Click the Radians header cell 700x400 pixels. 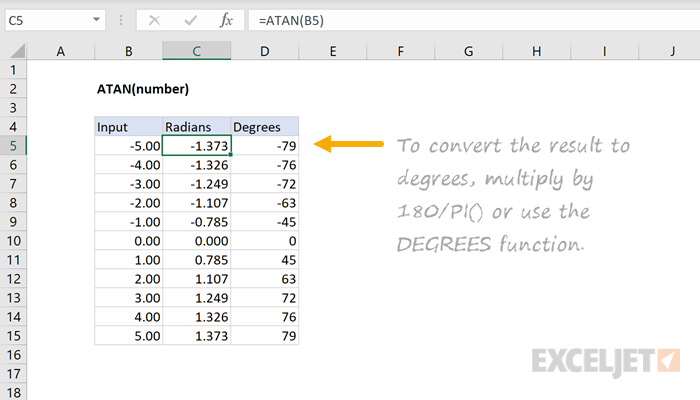pyautogui.click(x=196, y=127)
